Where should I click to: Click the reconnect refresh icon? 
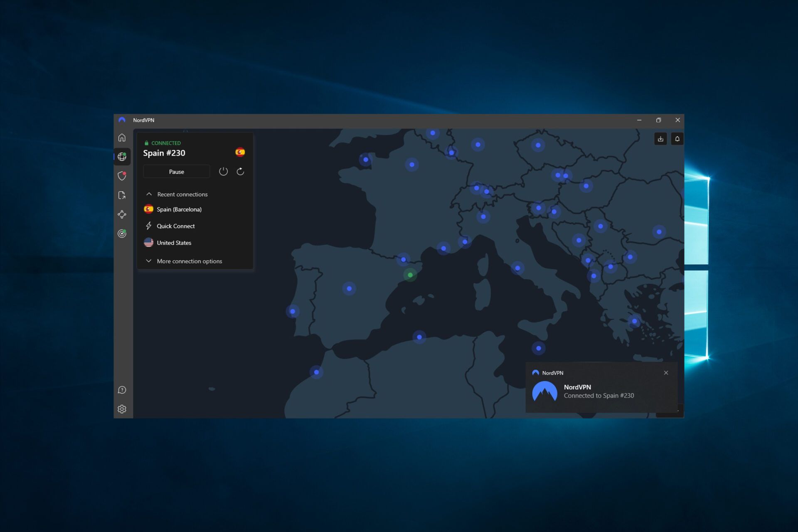[x=240, y=171]
